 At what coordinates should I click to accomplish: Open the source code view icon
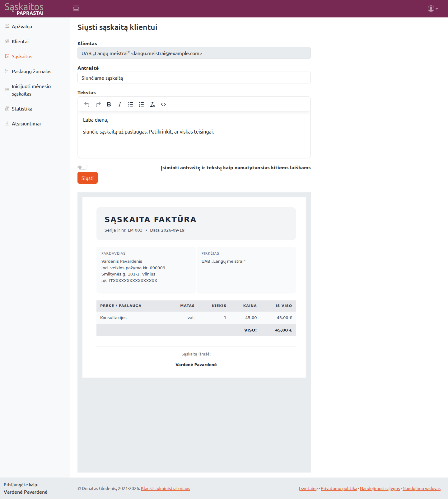tap(163, 104)
